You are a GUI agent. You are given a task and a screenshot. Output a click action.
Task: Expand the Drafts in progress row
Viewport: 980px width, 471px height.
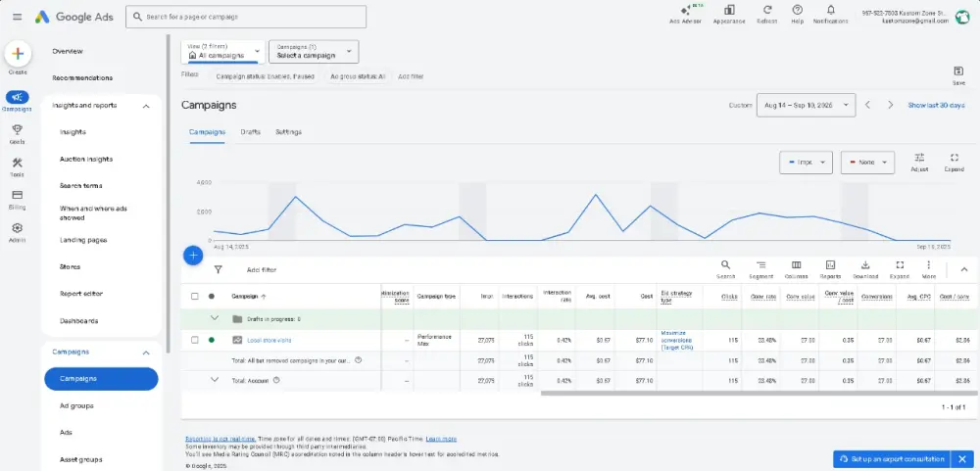point(215,318)
